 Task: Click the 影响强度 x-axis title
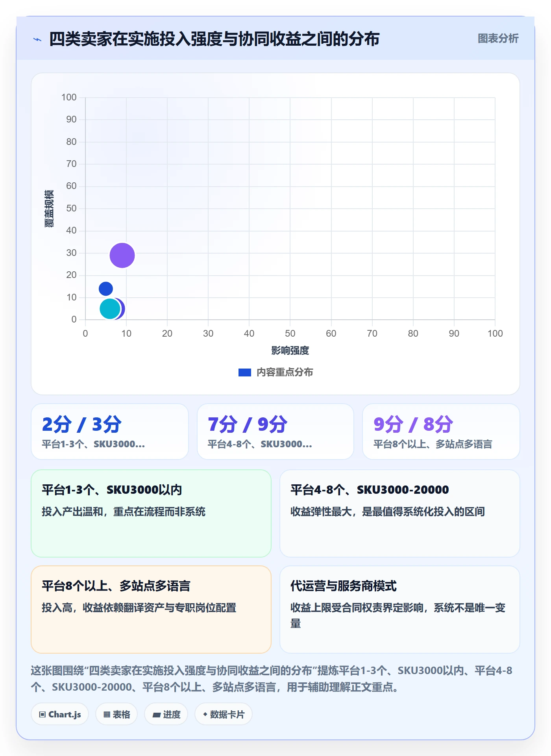coord(290,350)
